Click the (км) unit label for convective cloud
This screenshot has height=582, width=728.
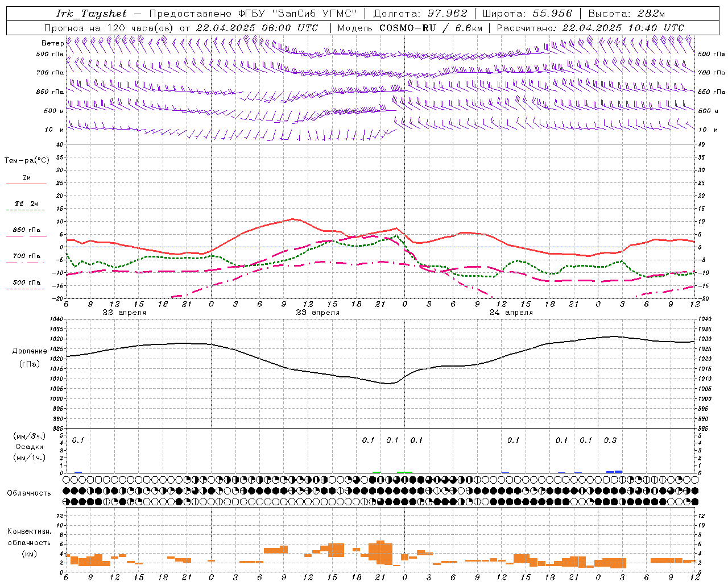(30, 554)
